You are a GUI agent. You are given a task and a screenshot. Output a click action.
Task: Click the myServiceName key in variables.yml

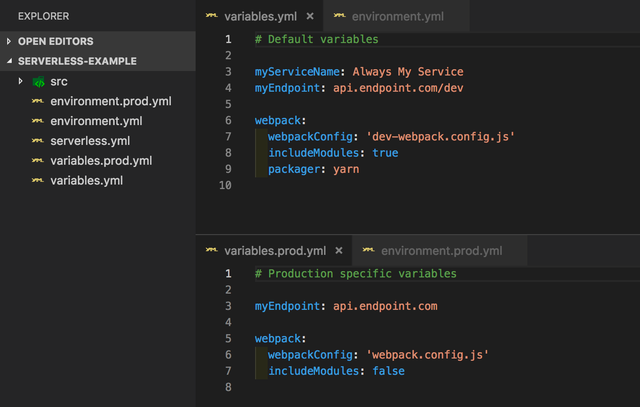coord(297,72)
